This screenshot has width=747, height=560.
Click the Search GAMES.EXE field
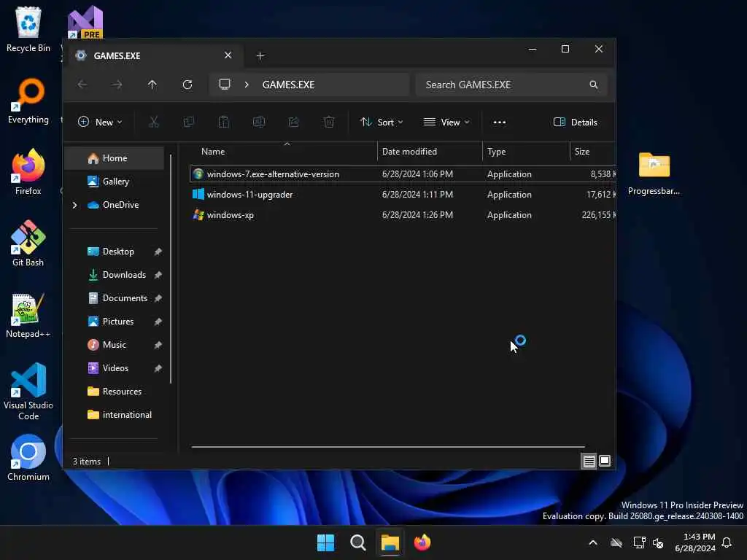pyautogui.click(x=511, y=85)
